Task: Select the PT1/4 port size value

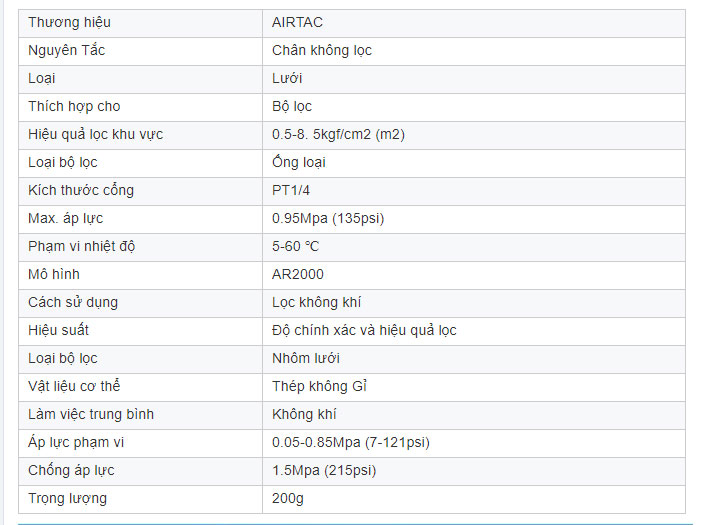Action: 292,190
